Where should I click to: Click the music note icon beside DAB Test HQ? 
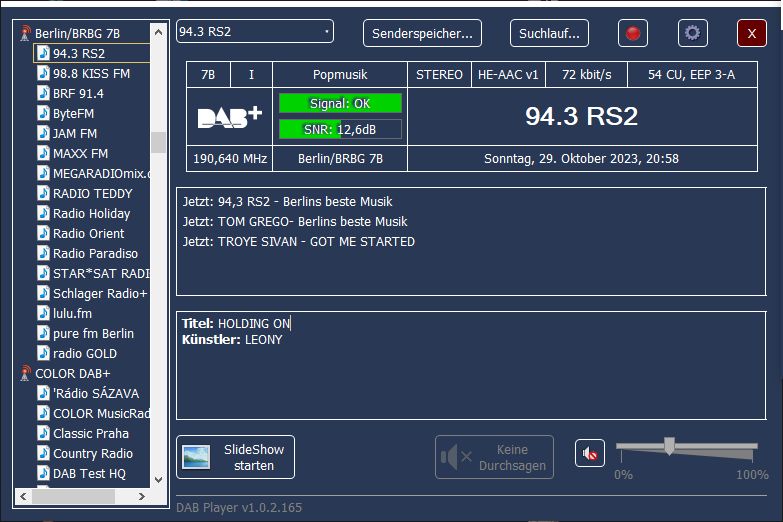pos(43,473)
